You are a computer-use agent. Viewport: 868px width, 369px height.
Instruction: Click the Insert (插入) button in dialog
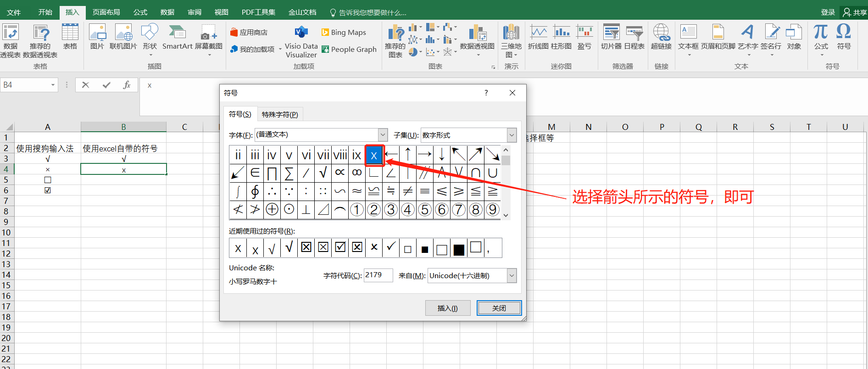(448, 308)
